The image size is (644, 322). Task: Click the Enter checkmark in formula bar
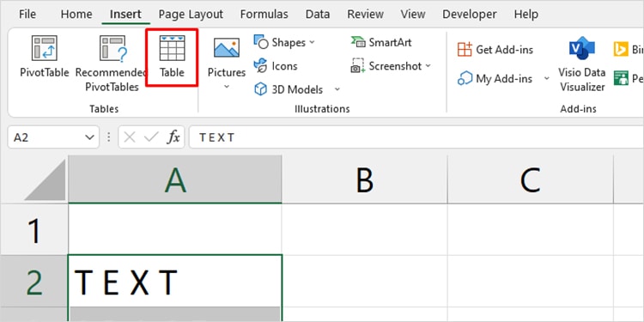coord(151,137)
